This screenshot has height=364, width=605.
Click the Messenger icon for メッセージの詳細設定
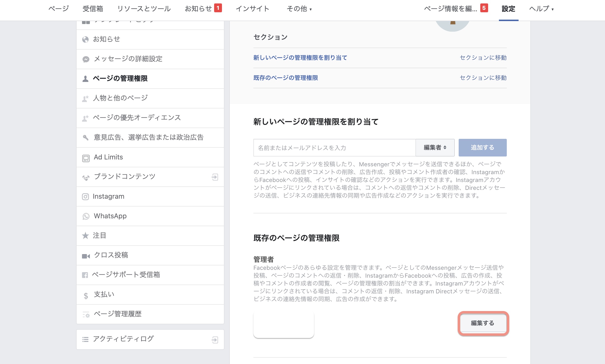click(86, 59)
